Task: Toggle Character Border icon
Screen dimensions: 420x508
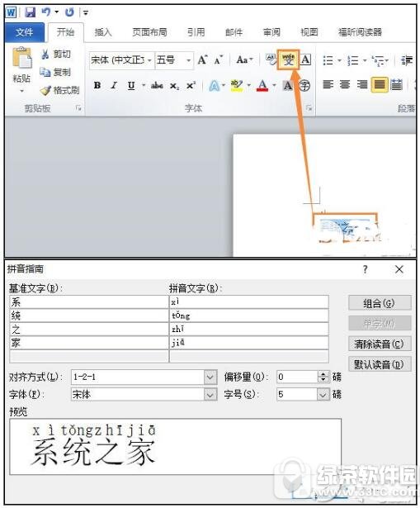Action: tap(305, 59)
